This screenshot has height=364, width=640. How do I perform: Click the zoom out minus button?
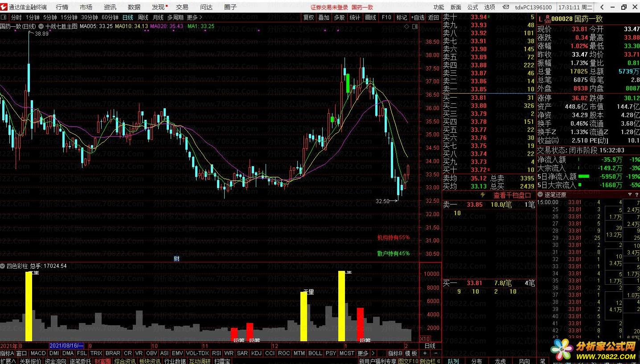pos(436,353)
